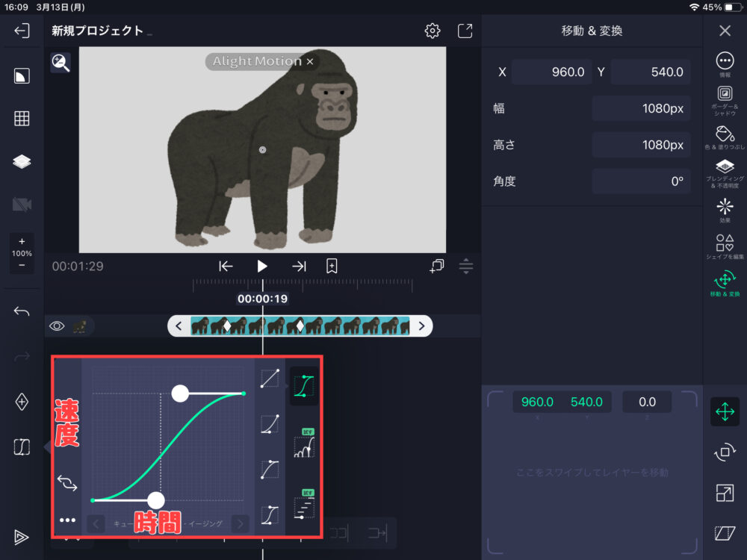Collapse layer clip with left chevron

tap(179, 326)
